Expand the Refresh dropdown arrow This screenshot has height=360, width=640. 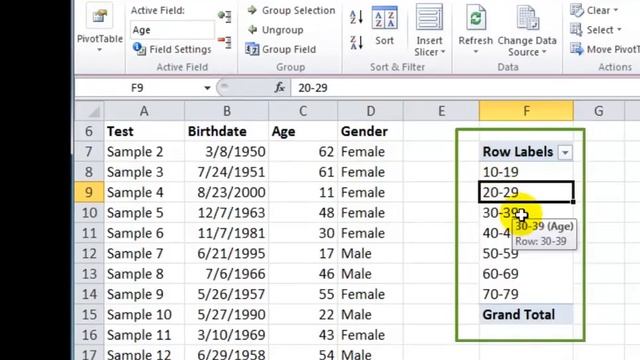coord(476,52)
